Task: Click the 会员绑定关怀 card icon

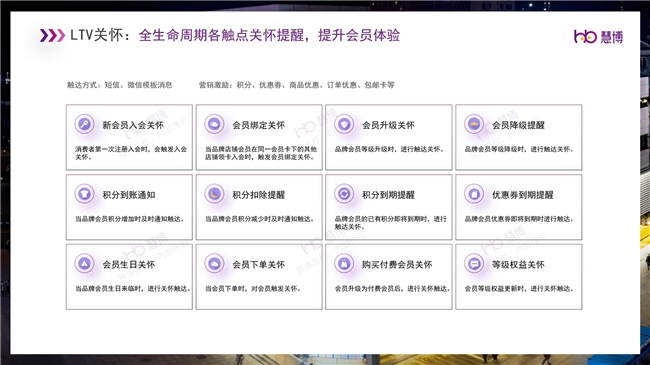Action: coord(214,124)
